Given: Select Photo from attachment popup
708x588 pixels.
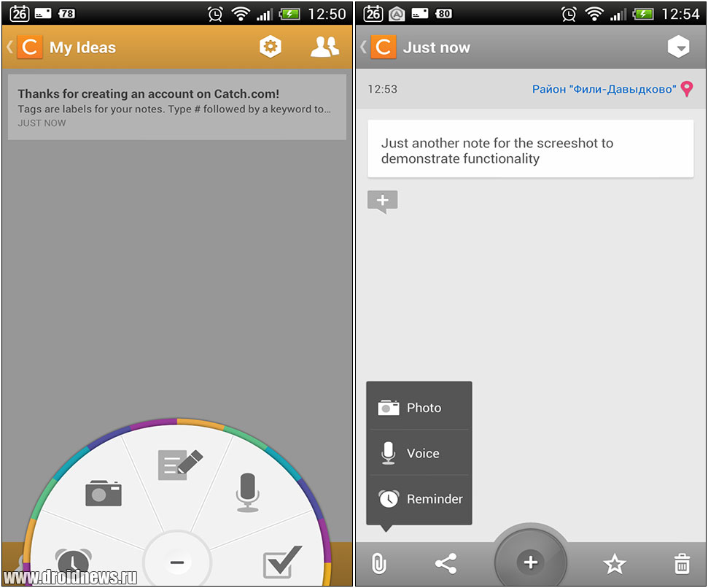Looking at the screenshot, I should [419, 408].
